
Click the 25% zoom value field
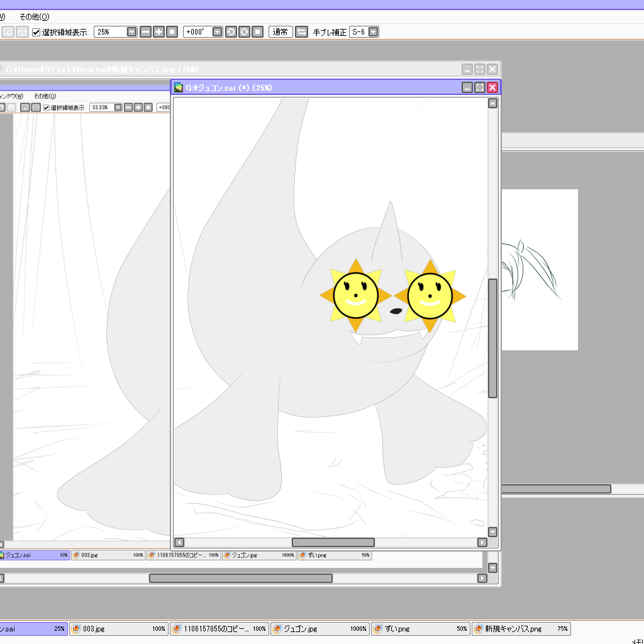tap(110, 32)
